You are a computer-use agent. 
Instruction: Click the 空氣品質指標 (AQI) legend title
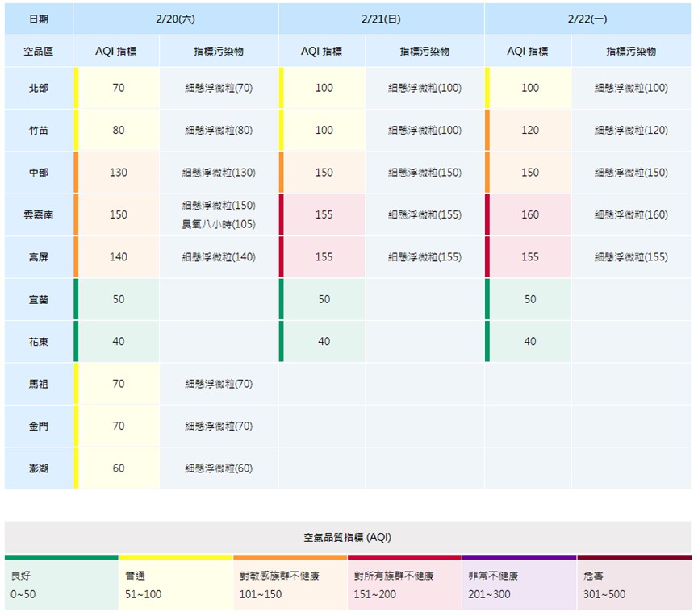[x=348, y=537]
